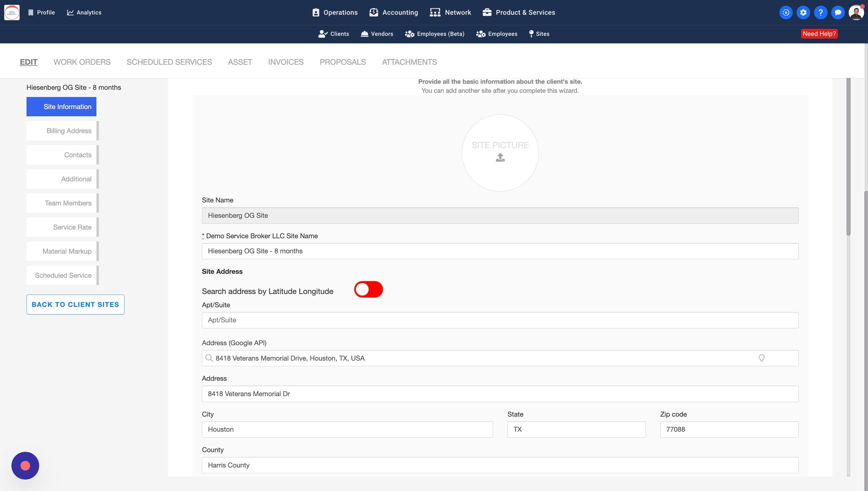Image resolution: width=868 pixels, height=491 pixels.
Task: Open the Vendors link in submenu
Action: (x=377, y=34)
